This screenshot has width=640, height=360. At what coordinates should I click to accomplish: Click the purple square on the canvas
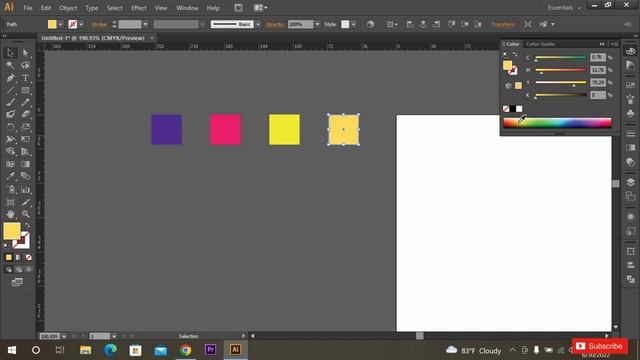pos(167,129)
